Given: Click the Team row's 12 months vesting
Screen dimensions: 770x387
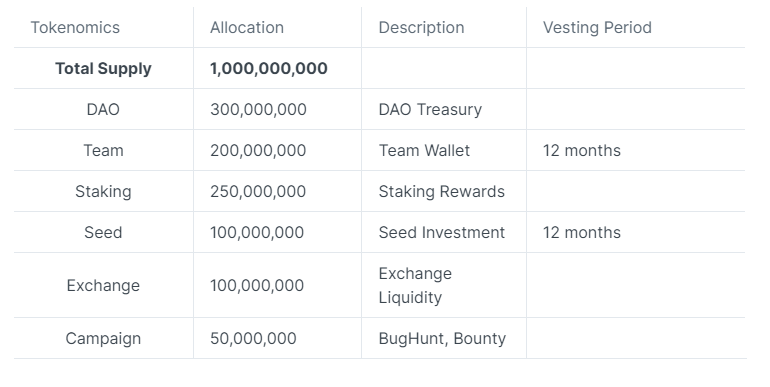Looking at the screenshot, I should click(581, 150).
